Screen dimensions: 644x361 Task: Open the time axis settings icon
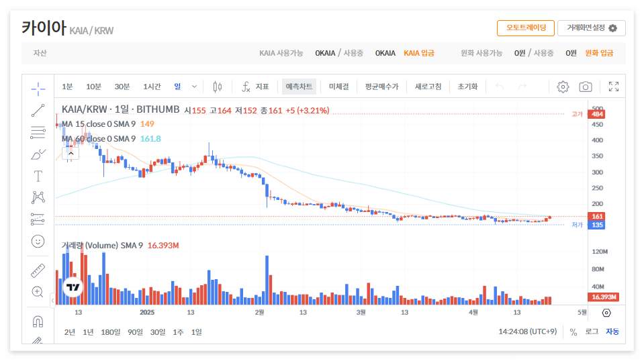click(x=606, y=313)
